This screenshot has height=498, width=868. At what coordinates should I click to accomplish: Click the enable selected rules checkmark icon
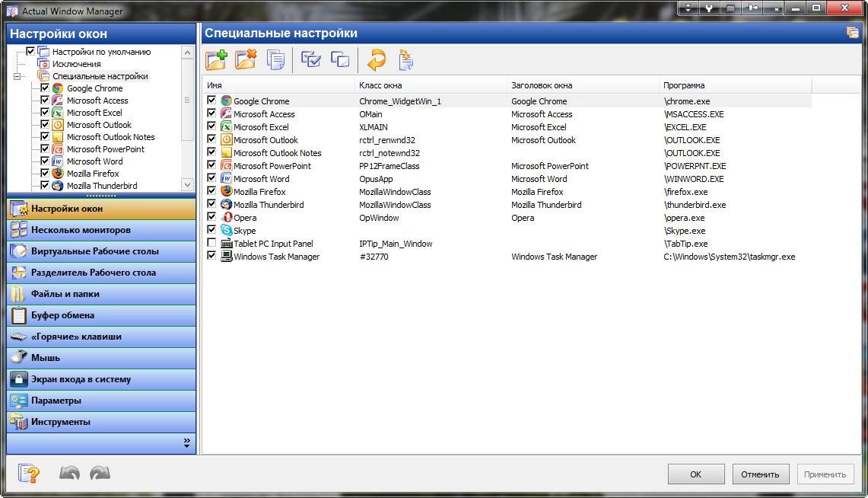[310, 59]
